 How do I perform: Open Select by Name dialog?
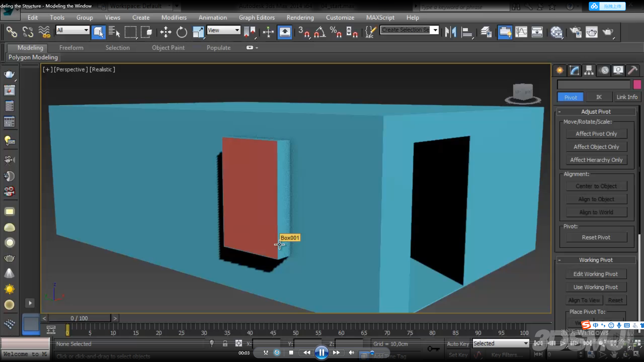(x=114, y=32)
